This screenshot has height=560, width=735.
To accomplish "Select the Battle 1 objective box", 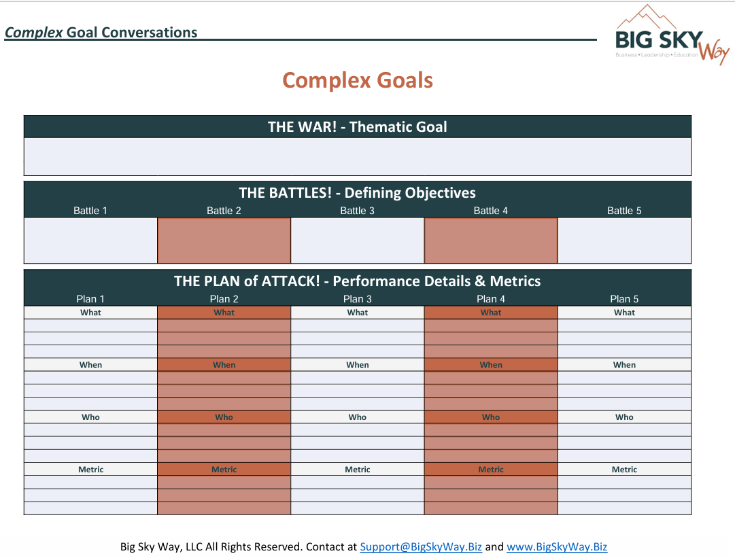I will click(x=90, y=241).
